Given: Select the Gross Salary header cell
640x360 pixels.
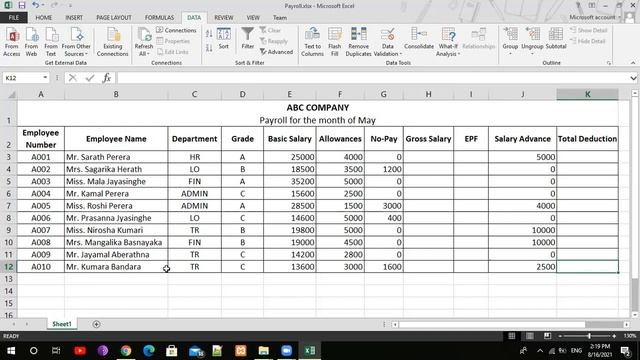Looking at the screenshot, I should click(x=428, y=139).
